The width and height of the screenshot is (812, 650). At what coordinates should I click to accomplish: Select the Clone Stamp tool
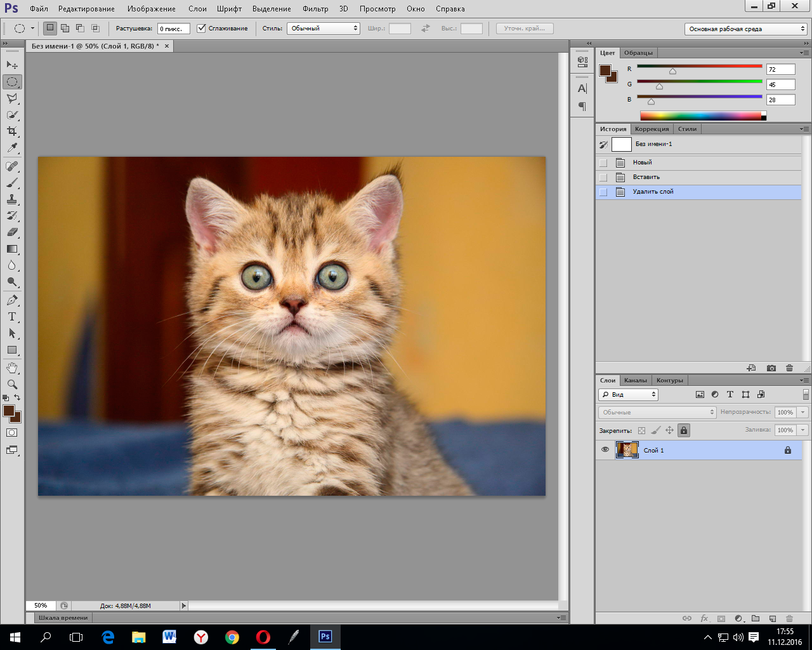[x=12, y=199]
